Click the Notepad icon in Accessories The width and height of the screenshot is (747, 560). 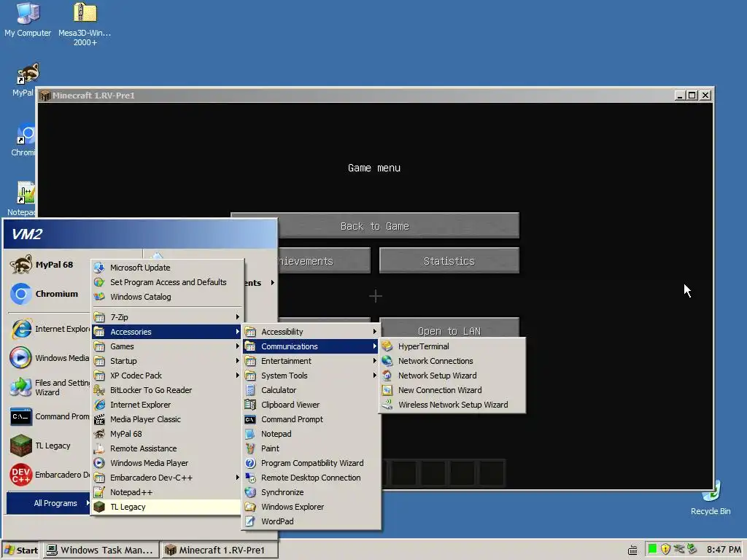pyautogui.click(x=250, y=434)
